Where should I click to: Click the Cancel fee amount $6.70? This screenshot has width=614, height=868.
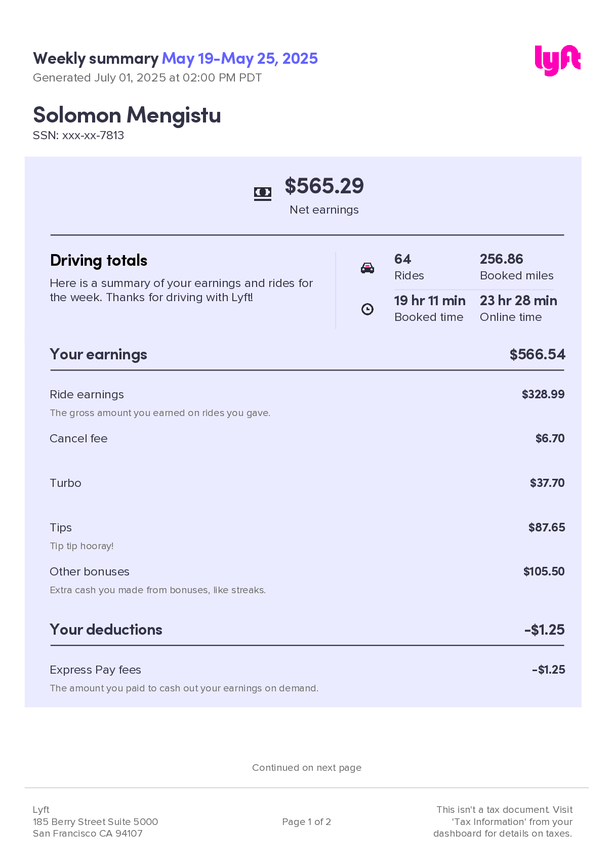coord(550,438)
